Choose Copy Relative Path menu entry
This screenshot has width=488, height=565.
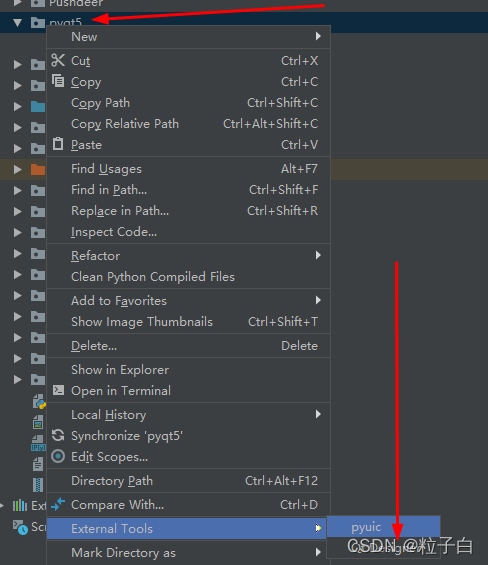(x=188, y=124)
